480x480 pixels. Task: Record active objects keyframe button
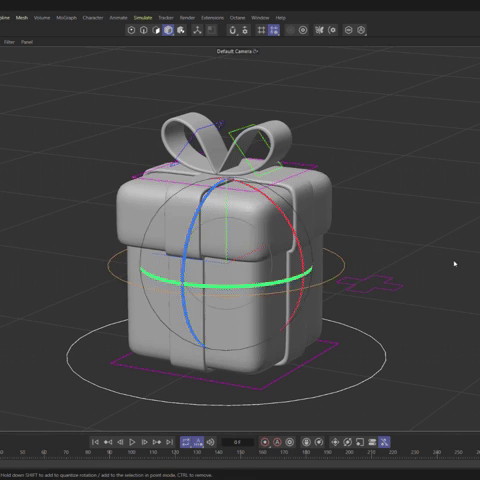pos(265,442)
